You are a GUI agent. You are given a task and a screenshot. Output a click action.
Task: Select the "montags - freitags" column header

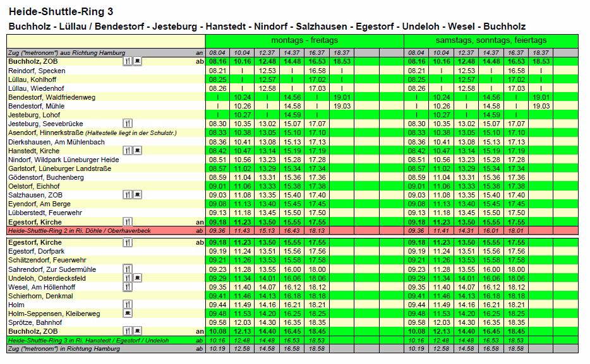point(304,40)
